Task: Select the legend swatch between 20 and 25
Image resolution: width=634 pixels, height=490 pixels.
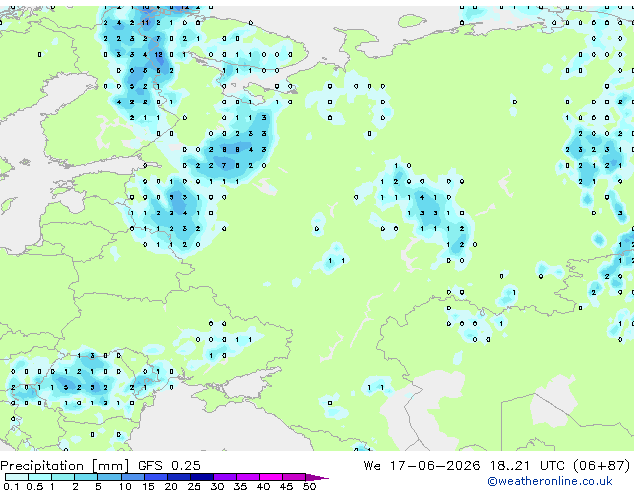Action: pos(179,477)
